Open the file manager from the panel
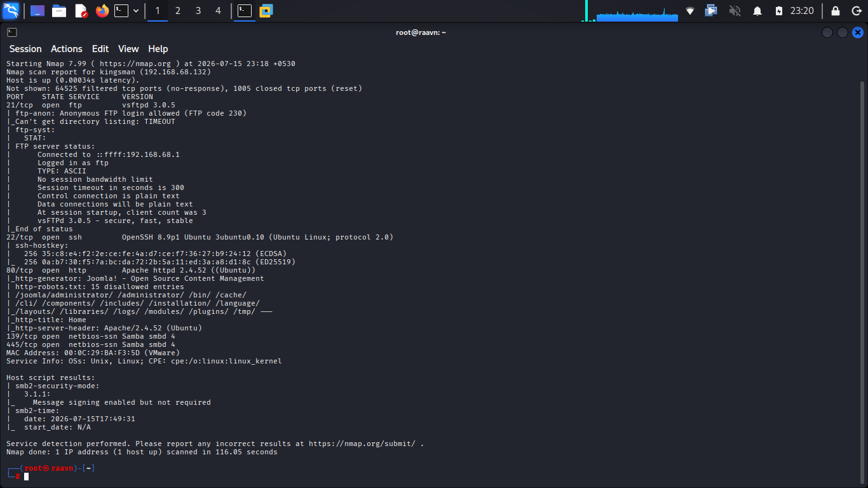 tap(59, 11)
